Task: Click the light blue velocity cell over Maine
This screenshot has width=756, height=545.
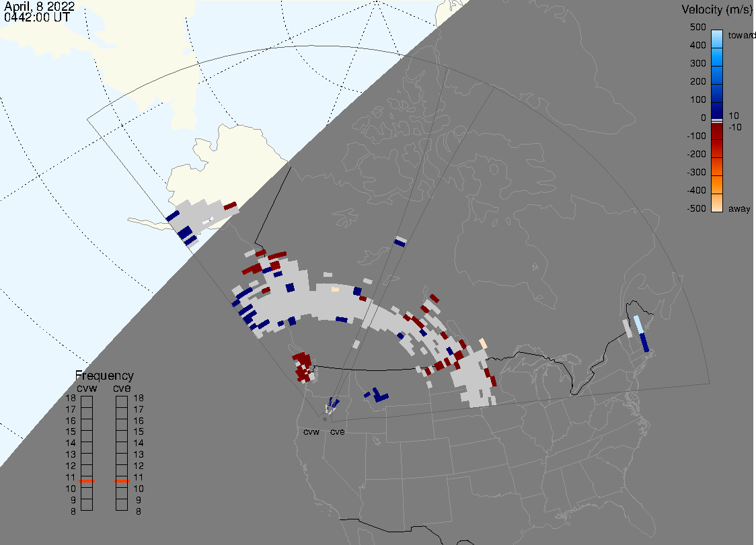Action: pyautogui.click(x=638, y=325)
